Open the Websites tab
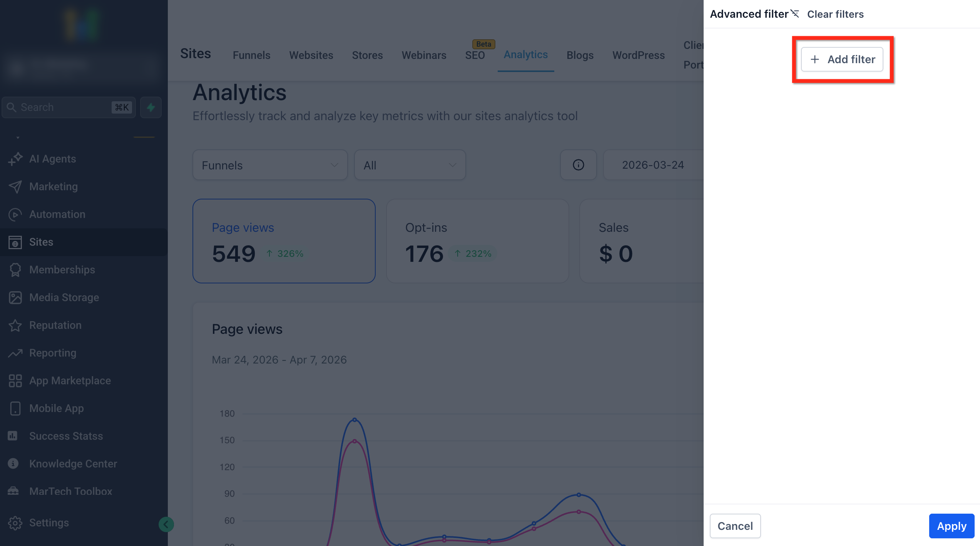The image size is (980, 546). pos(311,55)
